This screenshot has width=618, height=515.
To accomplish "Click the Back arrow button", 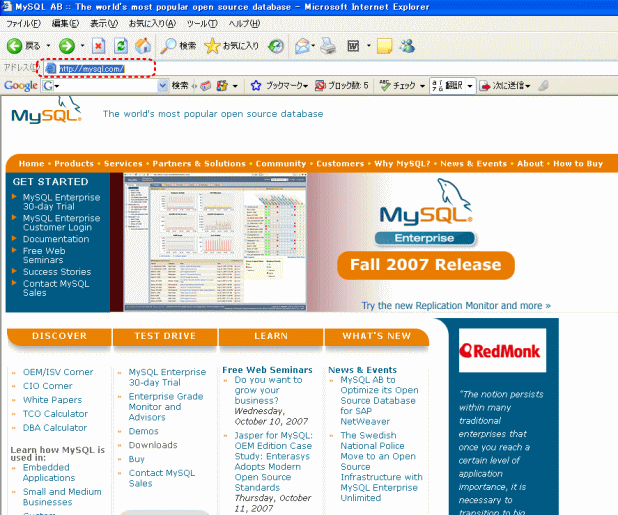I will click(15, 46).
